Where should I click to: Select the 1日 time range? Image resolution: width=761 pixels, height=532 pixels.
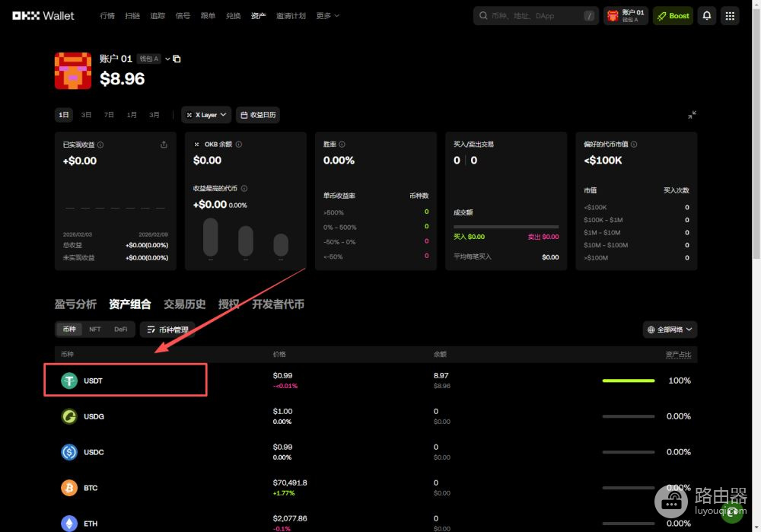tap(64, 115)
